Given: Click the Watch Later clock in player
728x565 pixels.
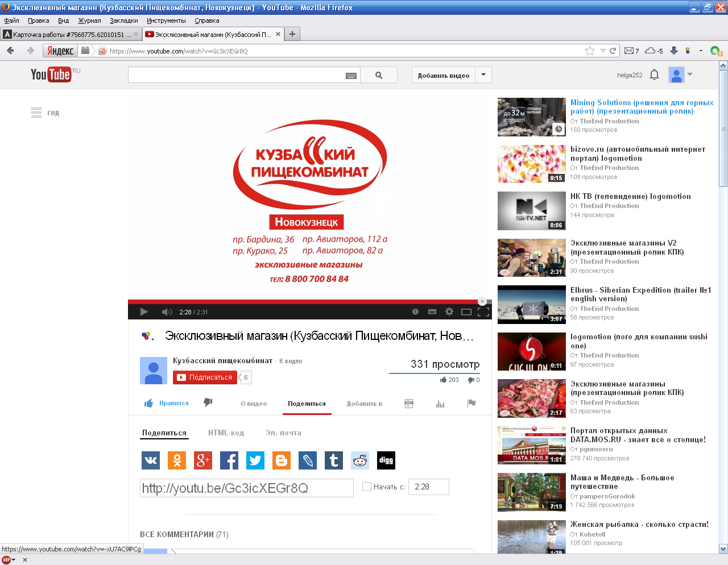Looking at the screenshot, I should pyautogui.click(x=415, y=311).
